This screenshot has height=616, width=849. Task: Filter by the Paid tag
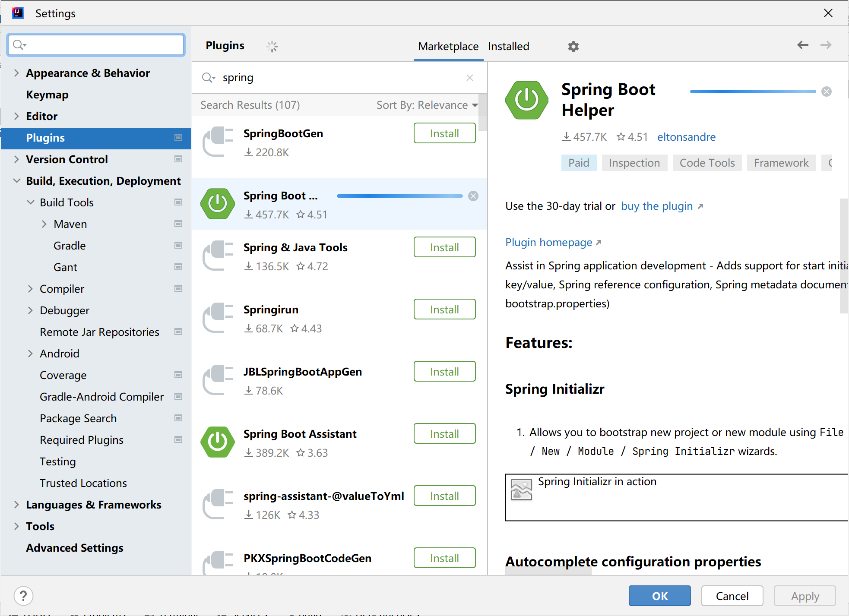pos(579,163)
